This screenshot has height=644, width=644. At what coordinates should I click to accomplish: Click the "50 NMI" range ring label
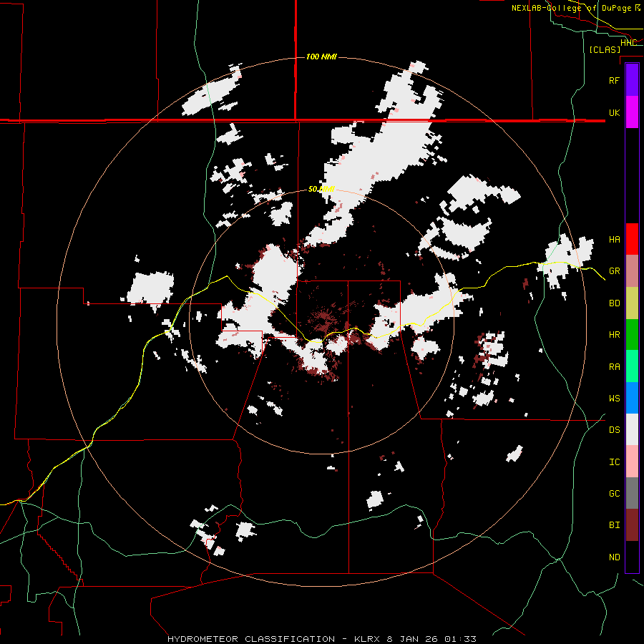(321, 190)
